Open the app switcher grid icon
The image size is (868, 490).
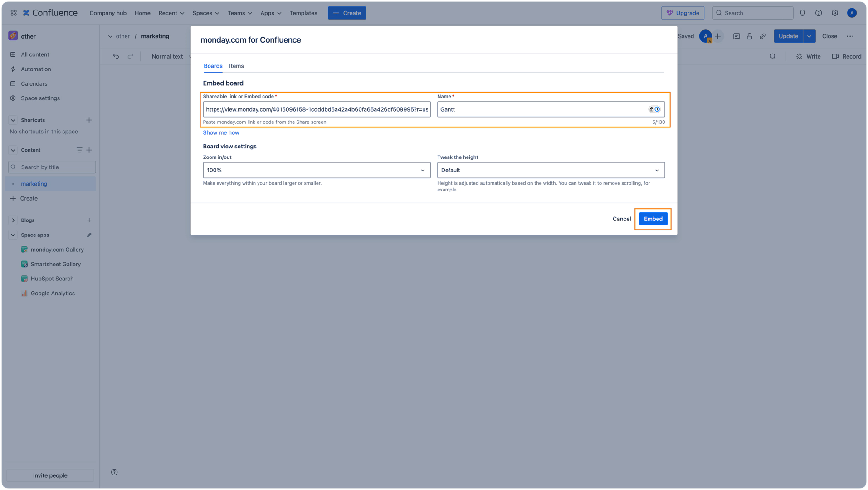14,13
